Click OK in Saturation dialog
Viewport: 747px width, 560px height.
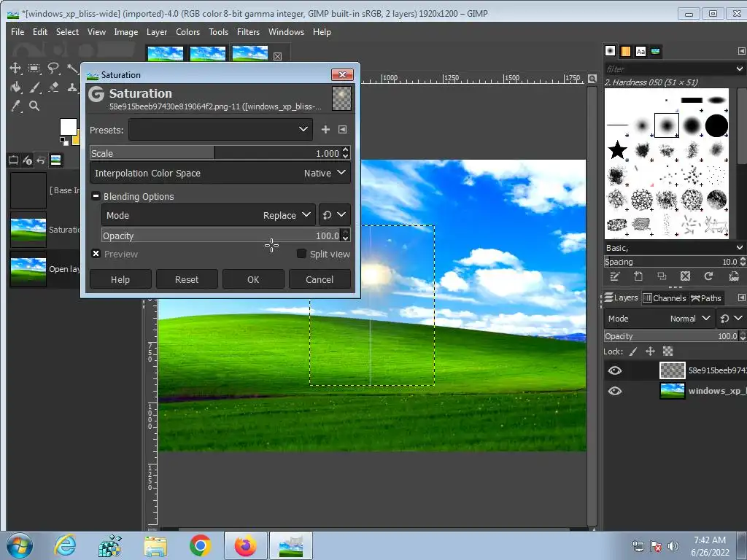pos(253,279)
